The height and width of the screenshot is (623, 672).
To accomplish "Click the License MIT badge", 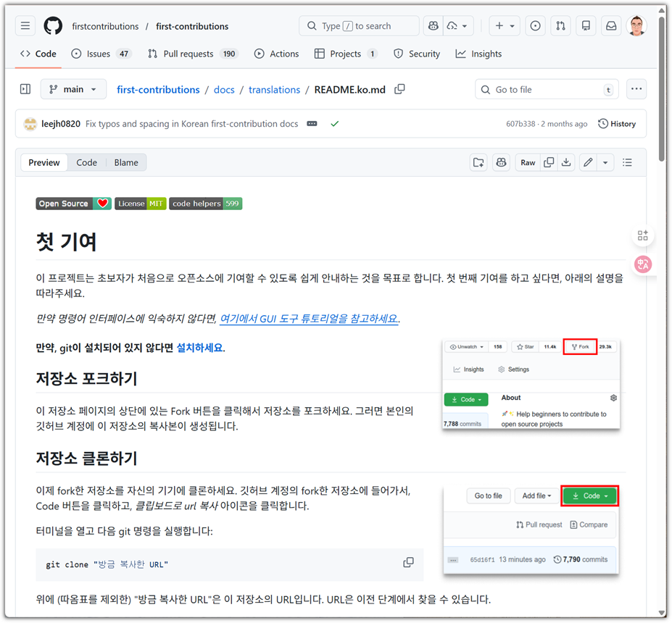I will point(140,204).
